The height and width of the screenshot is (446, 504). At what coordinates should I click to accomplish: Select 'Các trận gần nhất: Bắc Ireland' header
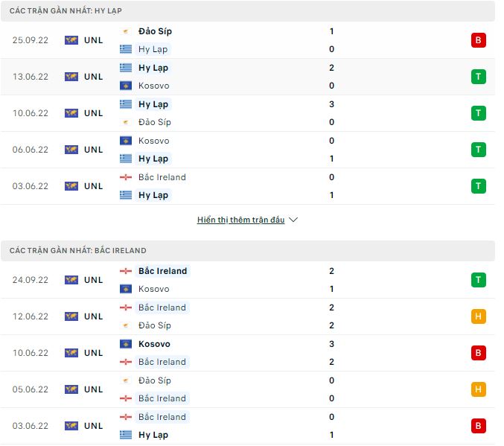tap(78, 251)
